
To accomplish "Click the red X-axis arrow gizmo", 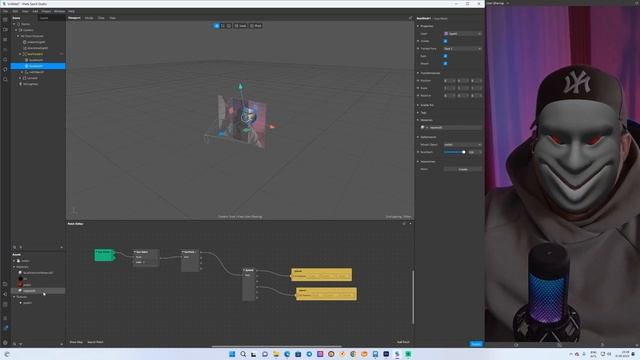I will (x=272, y=127).
